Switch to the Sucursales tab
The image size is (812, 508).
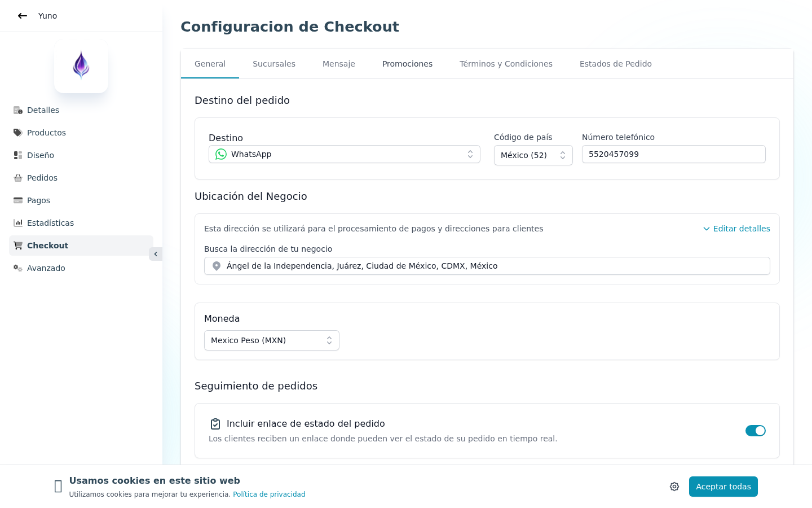pos(274,63)
